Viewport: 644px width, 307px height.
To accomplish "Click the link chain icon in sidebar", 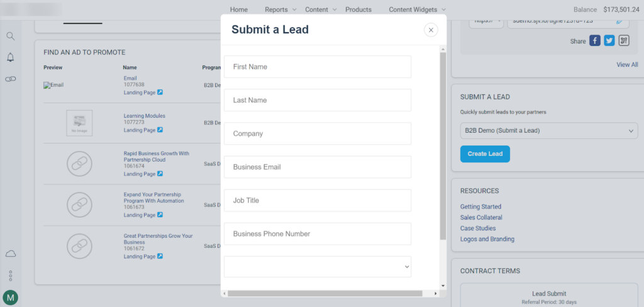I will pos(11,79).
